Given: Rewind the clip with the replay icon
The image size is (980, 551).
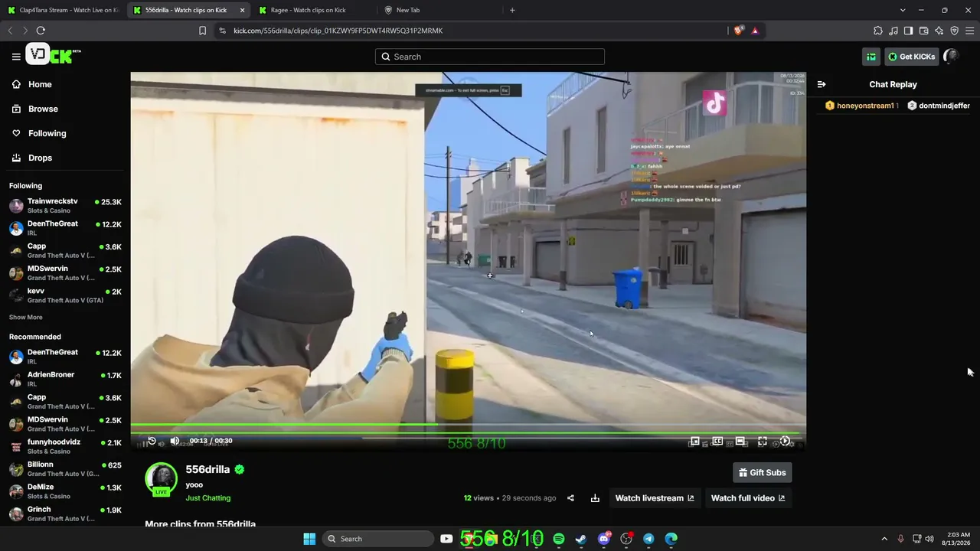Looking at the screenshot, I should click(152, 441).
